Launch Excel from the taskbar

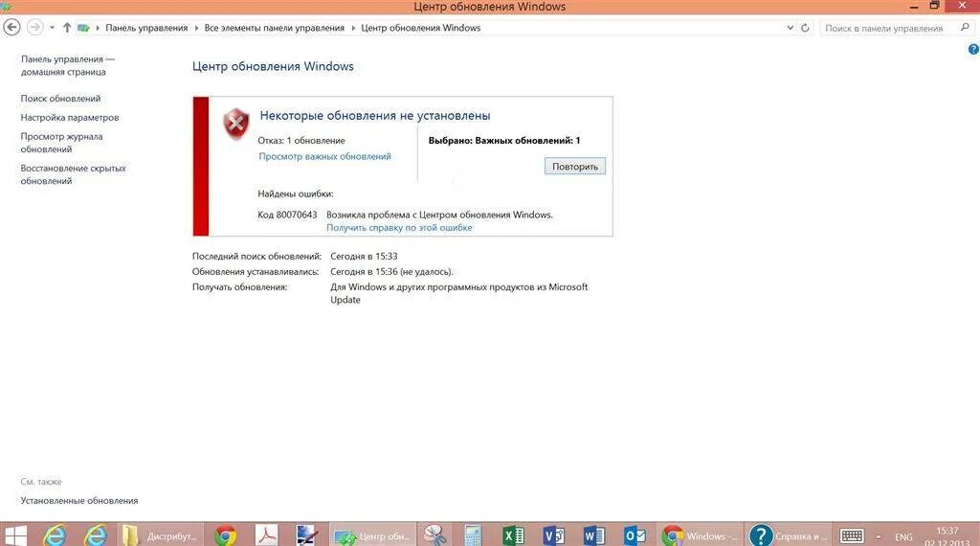tap(514, 535)
